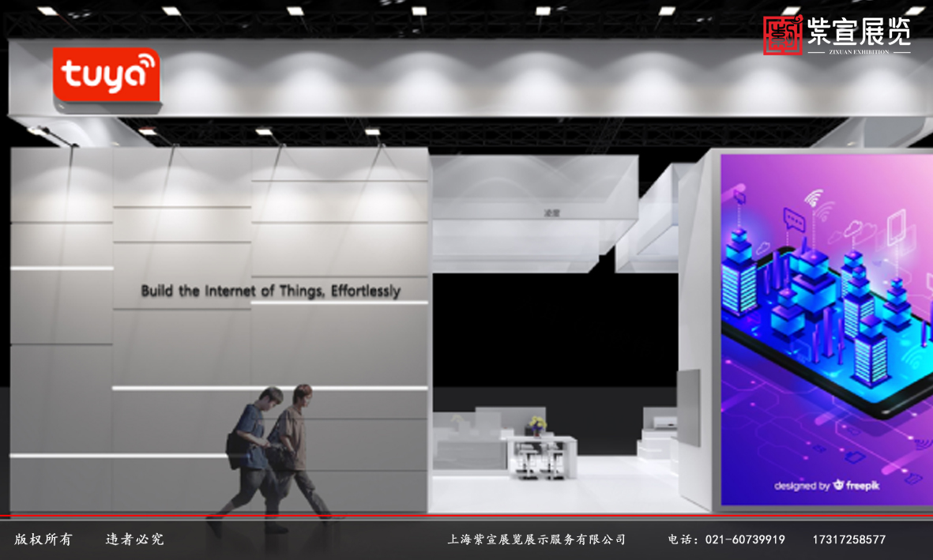The height and width of the screenshot is (560, 933).
Task: Click the two walking people figures
Action: pos(273,454)
